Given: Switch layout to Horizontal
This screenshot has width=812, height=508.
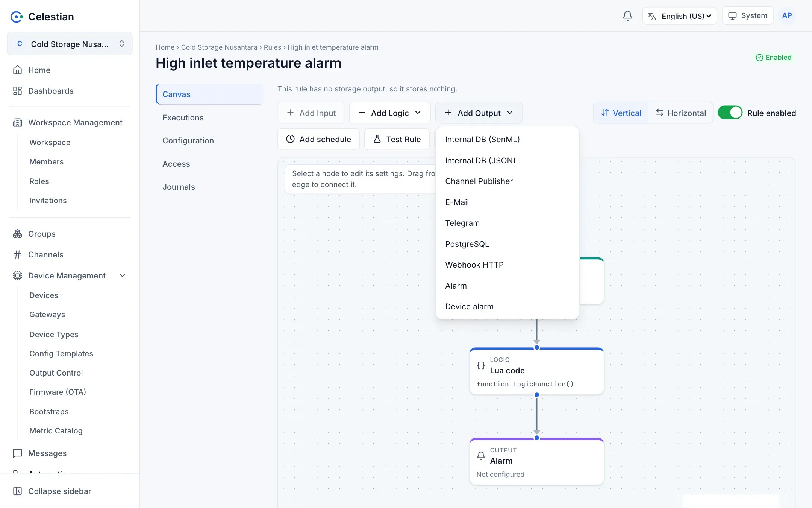Looking at the screenshot, I should pyautogui.click(x=681, y=113).
